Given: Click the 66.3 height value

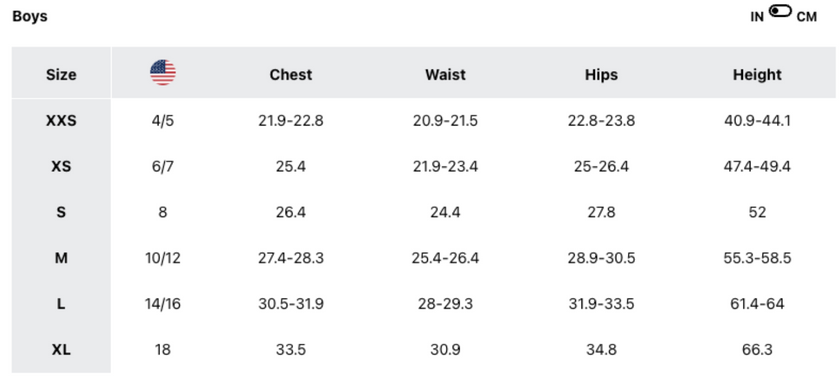Looking at the screenshot, I should [757, 350].
